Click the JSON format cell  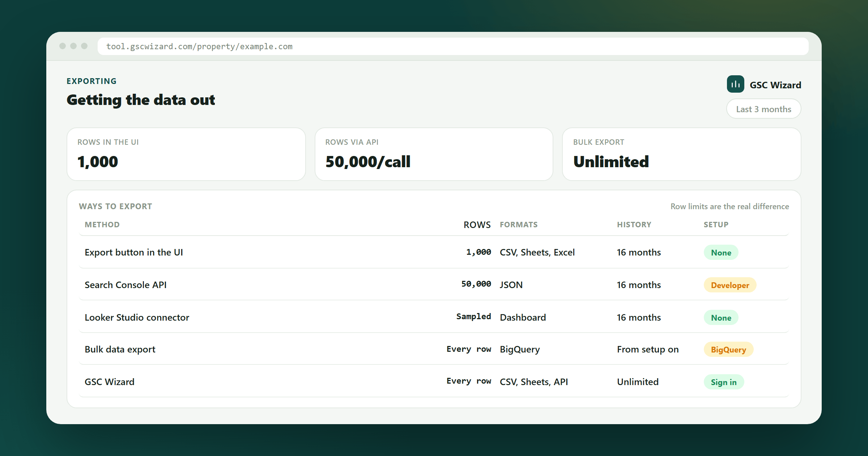(x=511, y=285)
